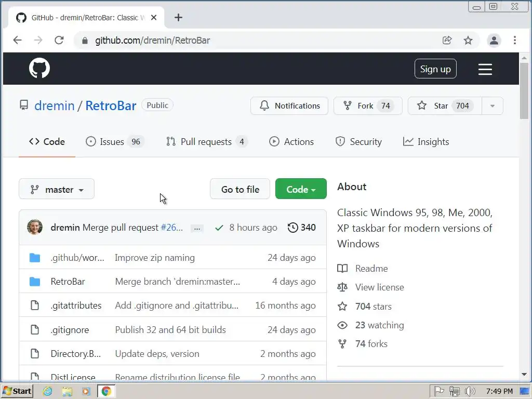Select the Code tab

[47, 141]
